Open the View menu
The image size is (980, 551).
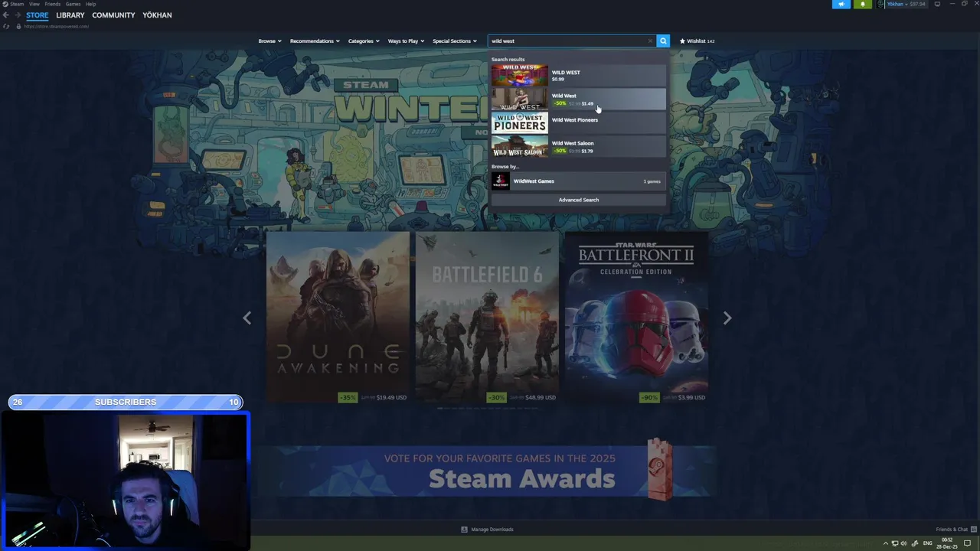tap(34, 4)
